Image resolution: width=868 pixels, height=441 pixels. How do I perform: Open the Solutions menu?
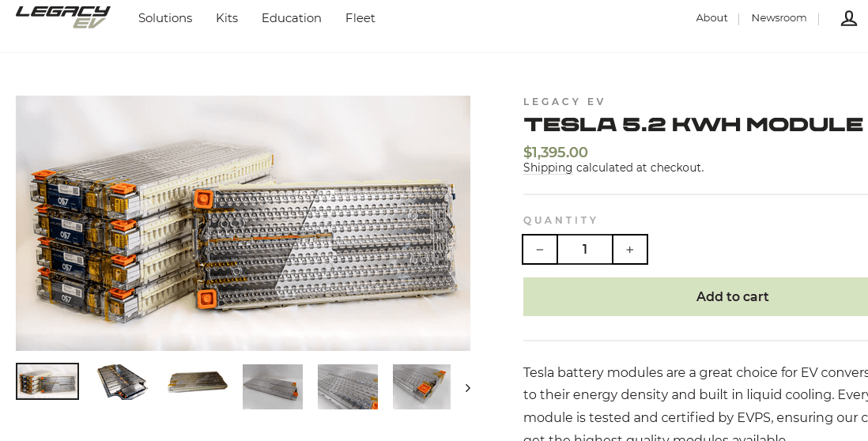pos(165,18)
